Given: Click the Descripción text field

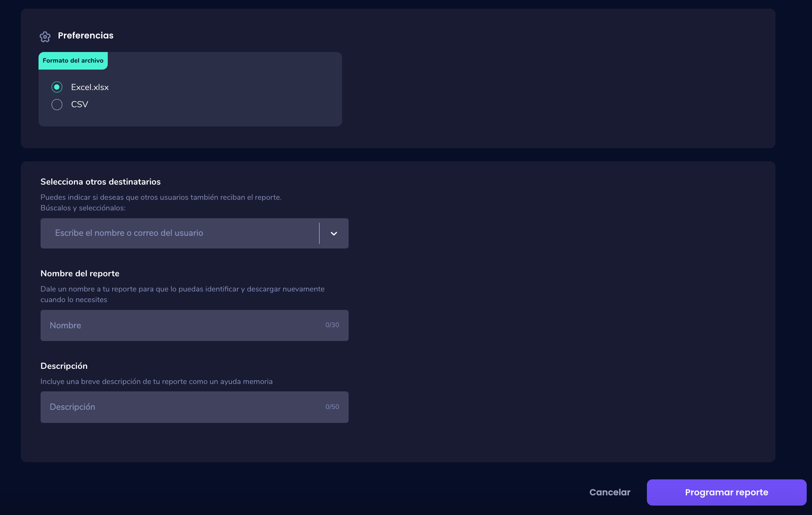Looking at the screenshot, I should [180, 407].
